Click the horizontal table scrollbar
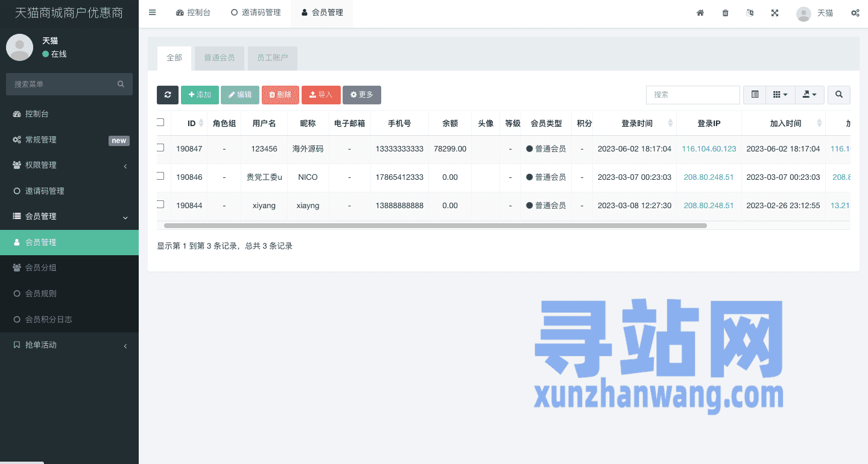 [x=434, y=226]
